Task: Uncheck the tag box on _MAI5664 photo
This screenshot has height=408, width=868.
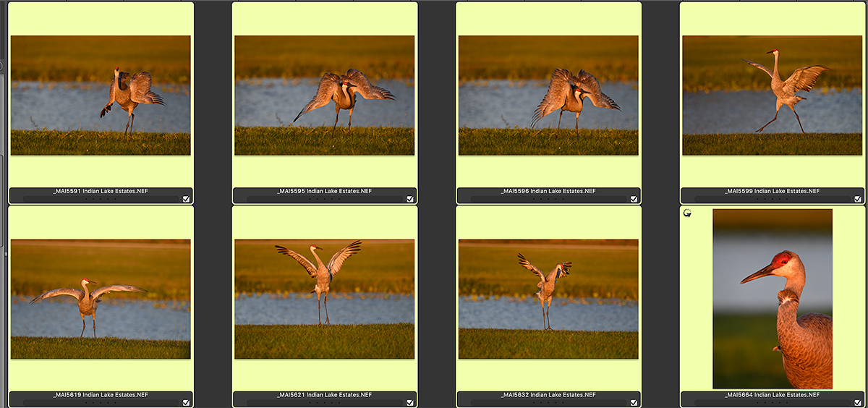Action: pos(858,403)
